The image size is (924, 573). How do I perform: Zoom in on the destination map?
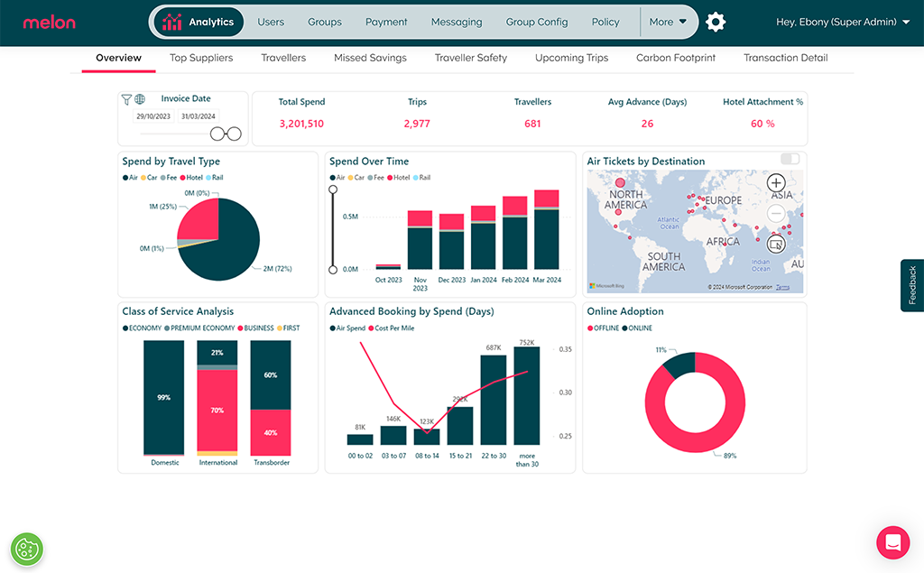pyautogui.click(x=776, y=183)
